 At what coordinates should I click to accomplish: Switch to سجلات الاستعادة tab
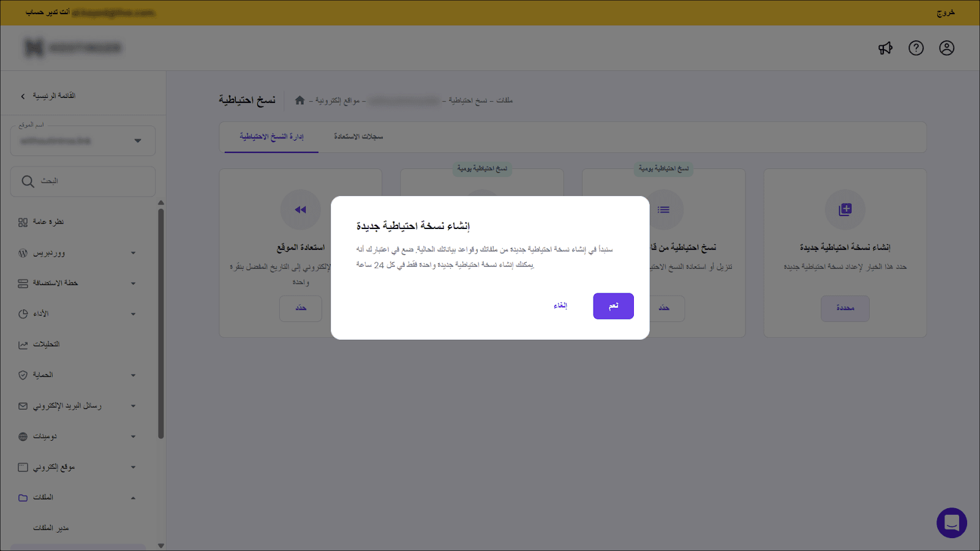coord(358,137)
